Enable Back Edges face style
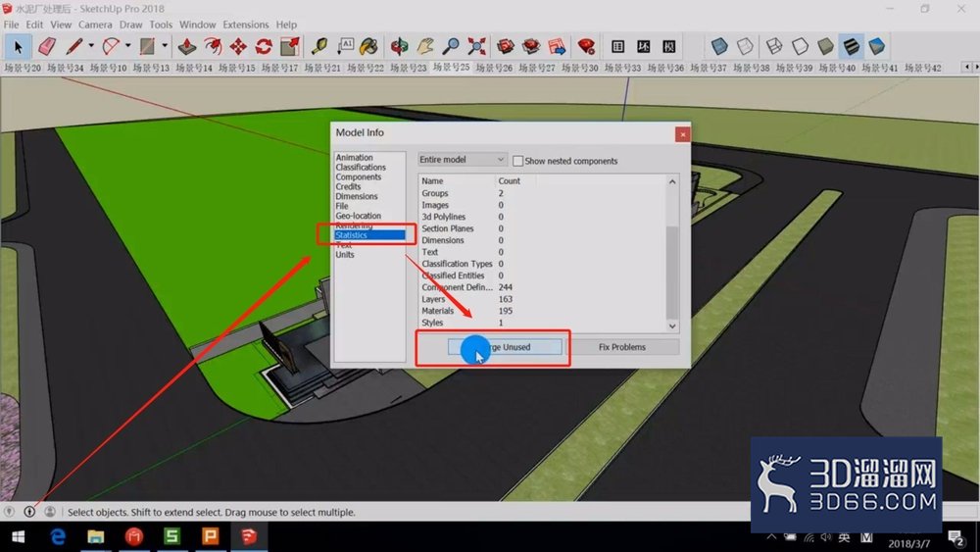The height and width of the screenshot is (552, 980). click(x=745, y=46)
